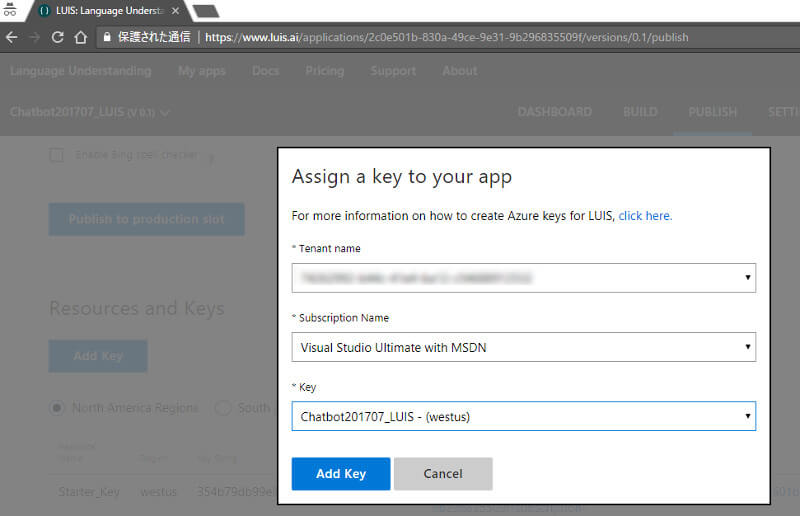
Task: Open the browser home page icon
Action: 81,37
